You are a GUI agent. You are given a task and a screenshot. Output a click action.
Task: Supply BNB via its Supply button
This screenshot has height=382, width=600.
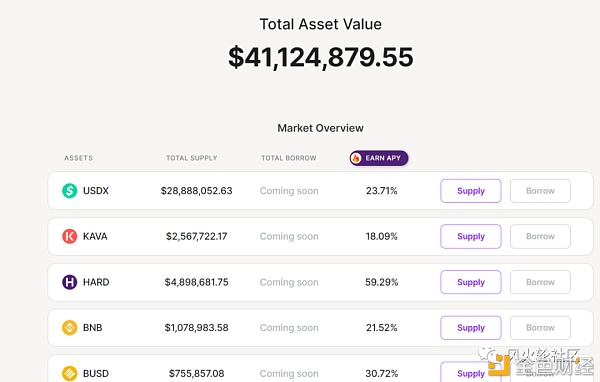click(471, 328)
